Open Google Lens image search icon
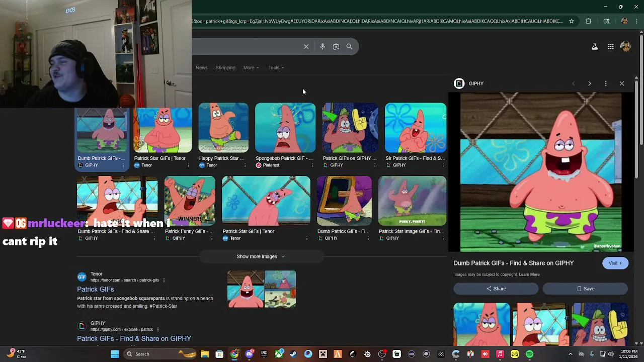 click(x=336, y=46)
